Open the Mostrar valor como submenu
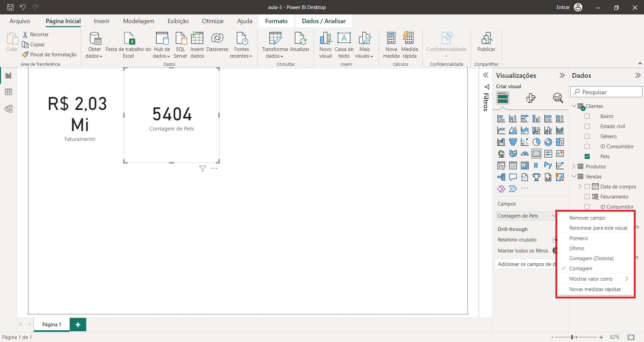644x342 pixels. [595, 279]
